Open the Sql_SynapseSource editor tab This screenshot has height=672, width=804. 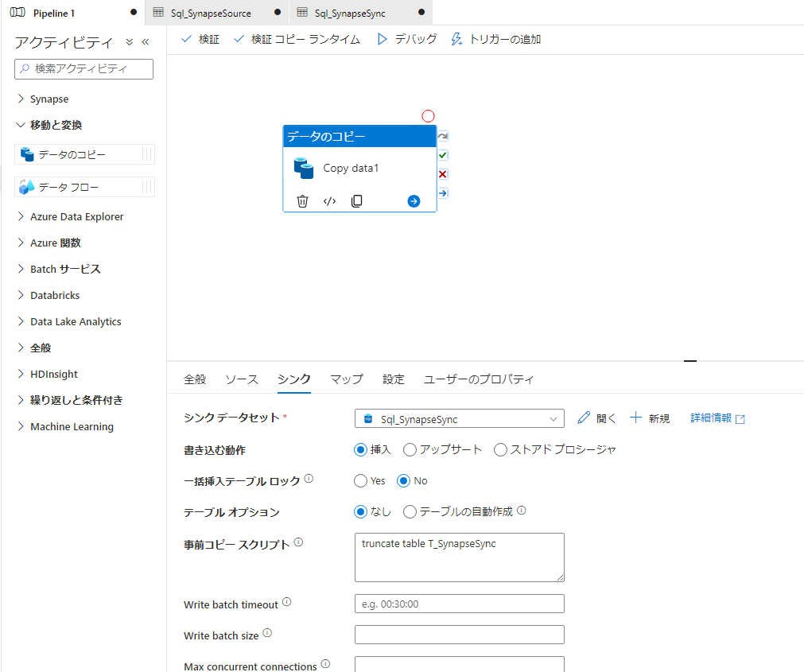[211, 13]
